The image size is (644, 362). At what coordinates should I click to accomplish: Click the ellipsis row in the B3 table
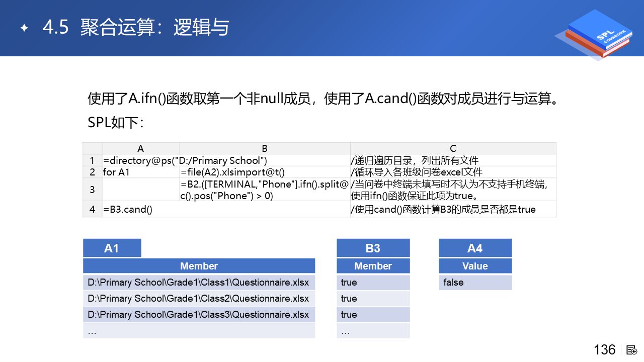pyautogui.click(x=373, y=330)
